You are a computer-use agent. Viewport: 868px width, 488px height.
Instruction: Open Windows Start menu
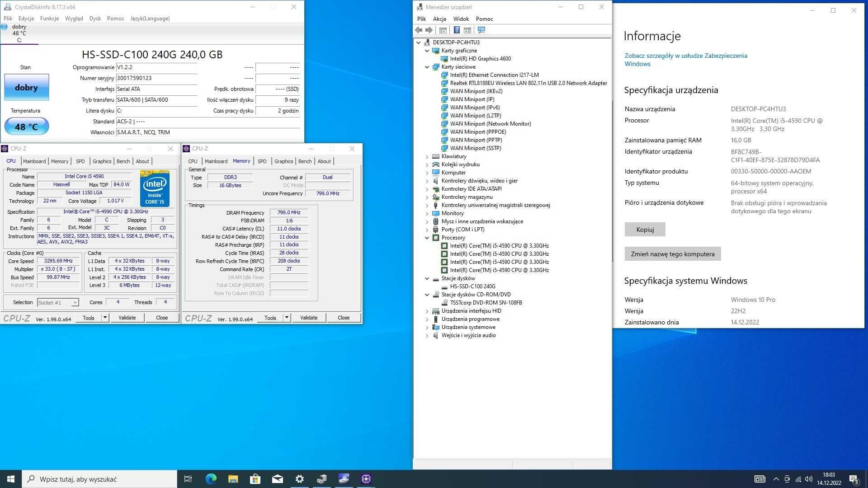(11, 479)
